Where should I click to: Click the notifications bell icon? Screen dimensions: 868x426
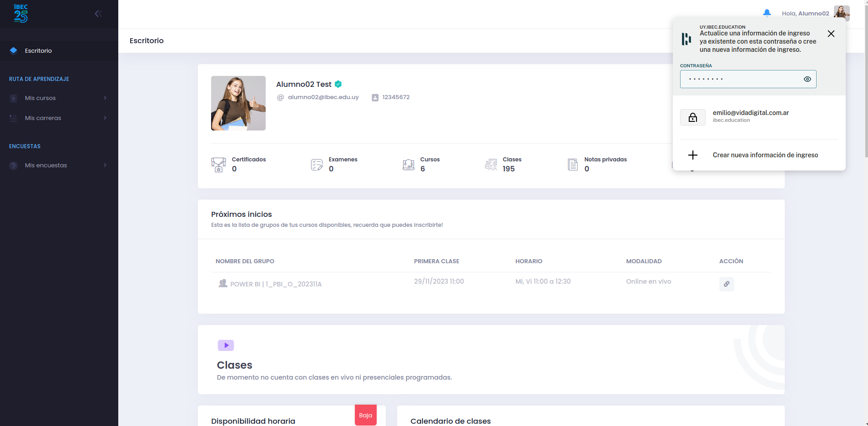(x=767, y=13)
